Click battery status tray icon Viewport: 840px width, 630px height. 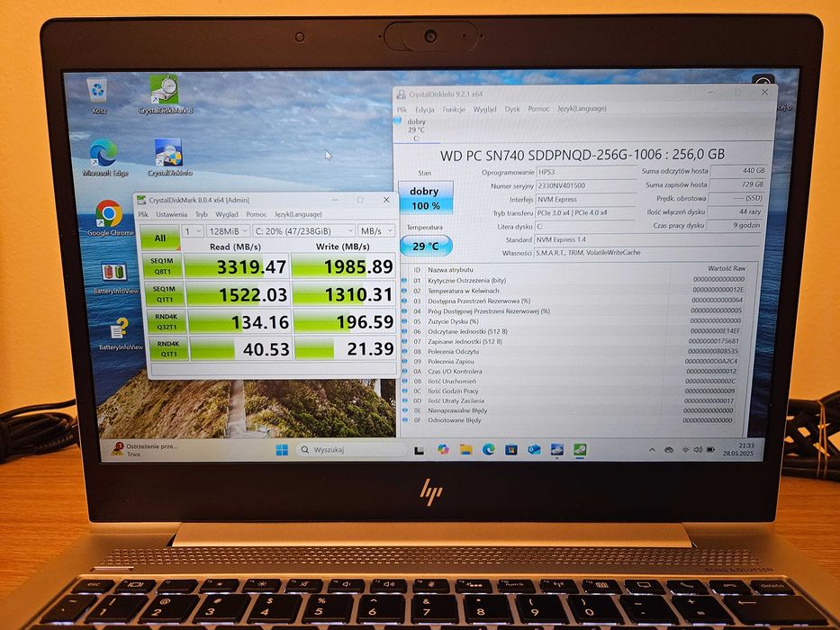click(710, 450)
